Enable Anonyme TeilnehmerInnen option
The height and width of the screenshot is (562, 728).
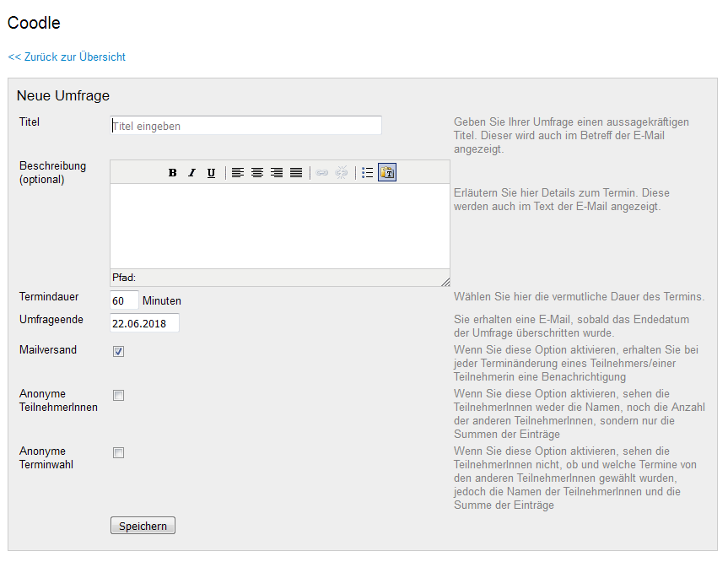click(119, 396)
